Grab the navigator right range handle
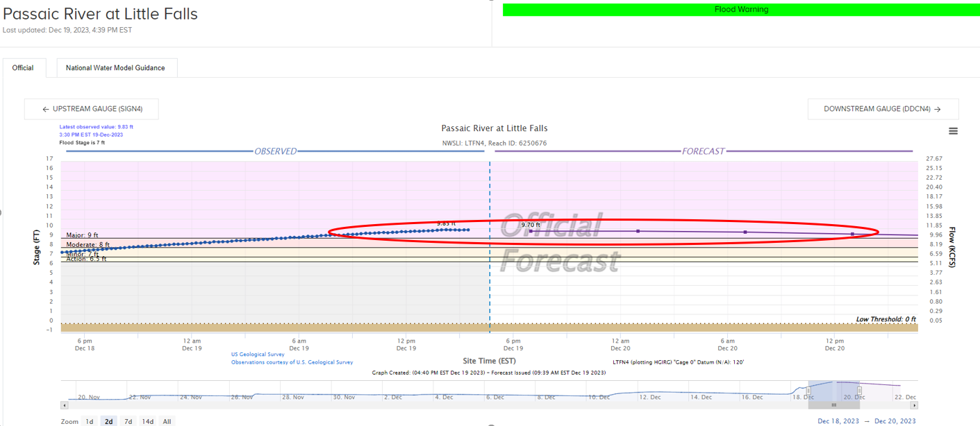The image size is (980, 426). 859,391
